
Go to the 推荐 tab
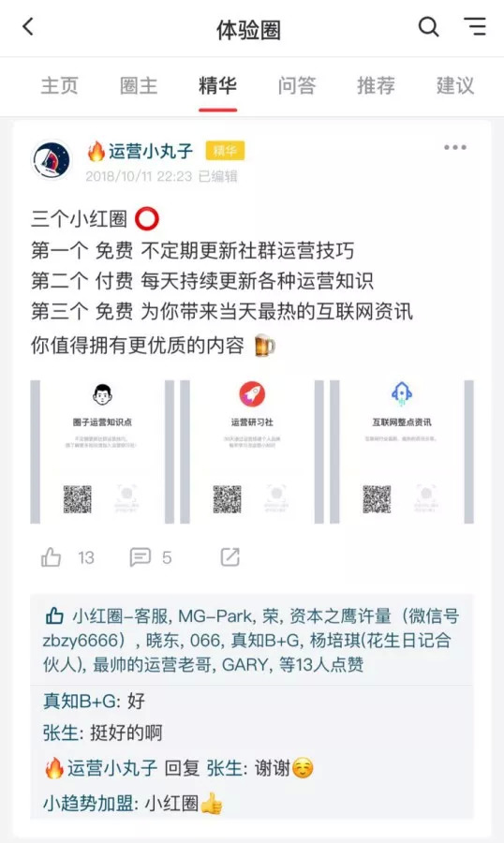(x=376, y=85)
